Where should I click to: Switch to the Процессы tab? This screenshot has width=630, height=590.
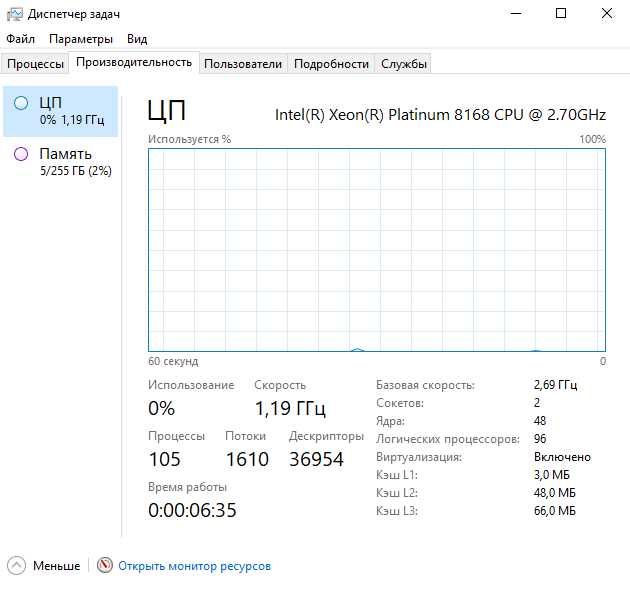coord(35,64)
